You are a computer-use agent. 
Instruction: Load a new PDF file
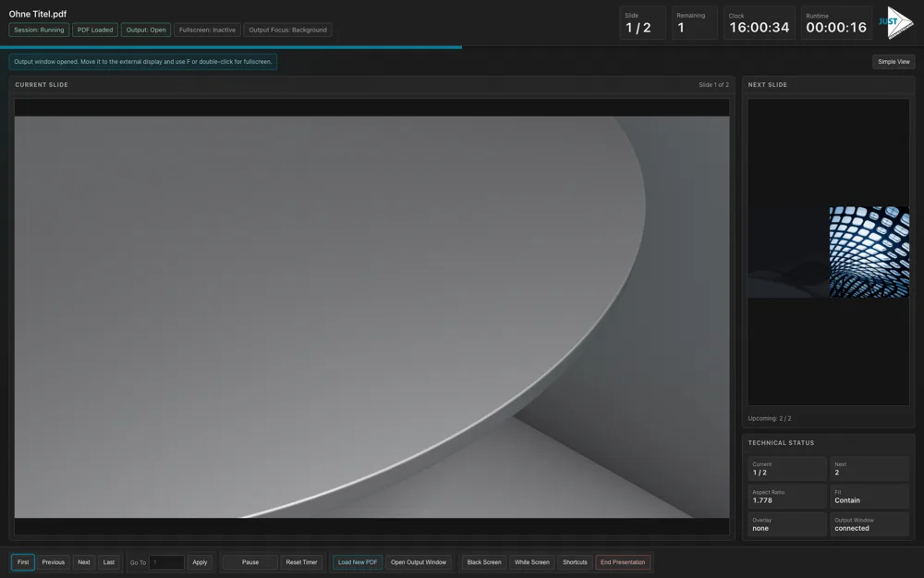pos(357,561)
